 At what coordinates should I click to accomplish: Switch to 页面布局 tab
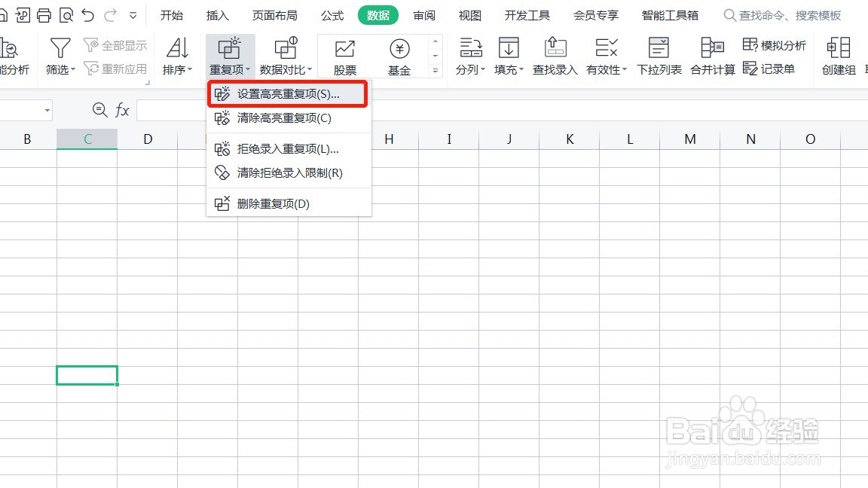pyautogui.click(x=274, y=16)
